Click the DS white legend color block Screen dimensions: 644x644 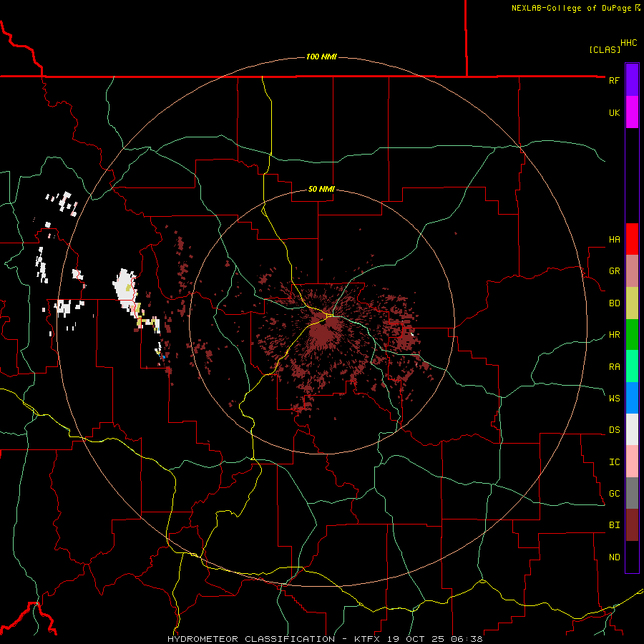[632, 429]
